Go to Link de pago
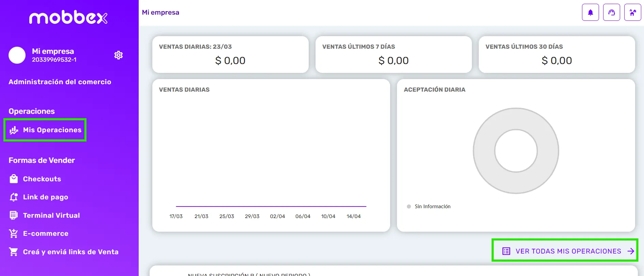This screenshot has height=276, width=644. point(45,197)
